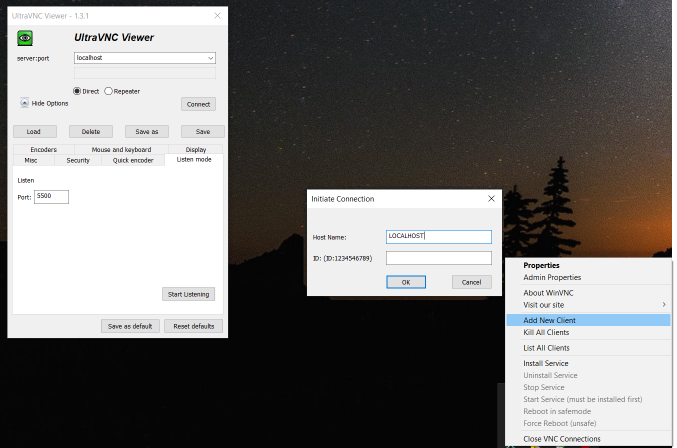Switch to the Quick encoder tab
The width and height of the screenshot is (677, 448).
[133, 160]
